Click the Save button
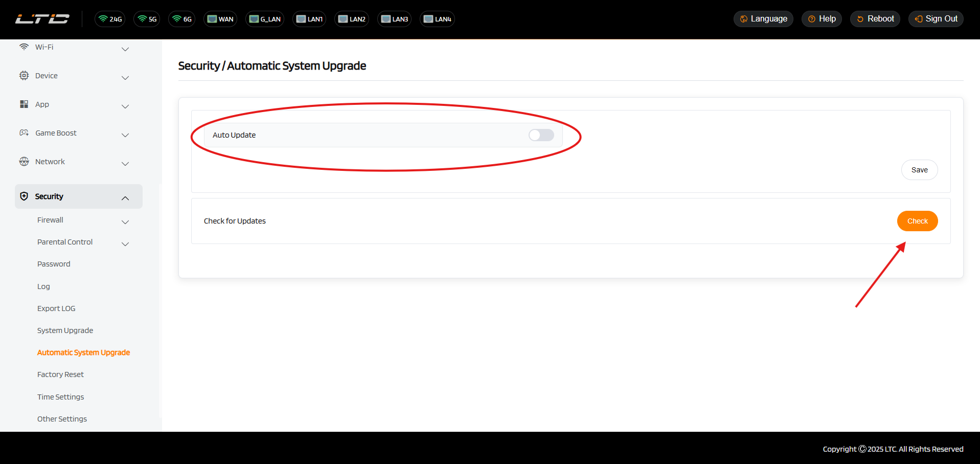The height and width of the screenshot is (464, 980). pos(919,170)
